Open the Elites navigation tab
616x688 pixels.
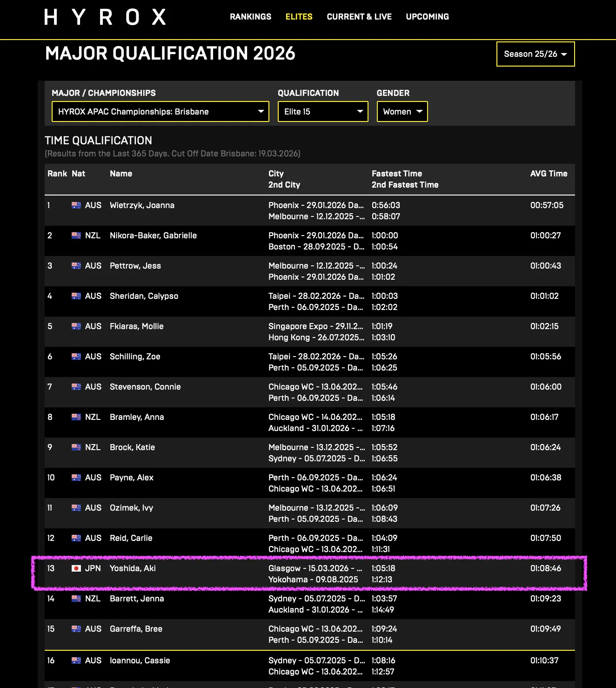tap(299, 17)
